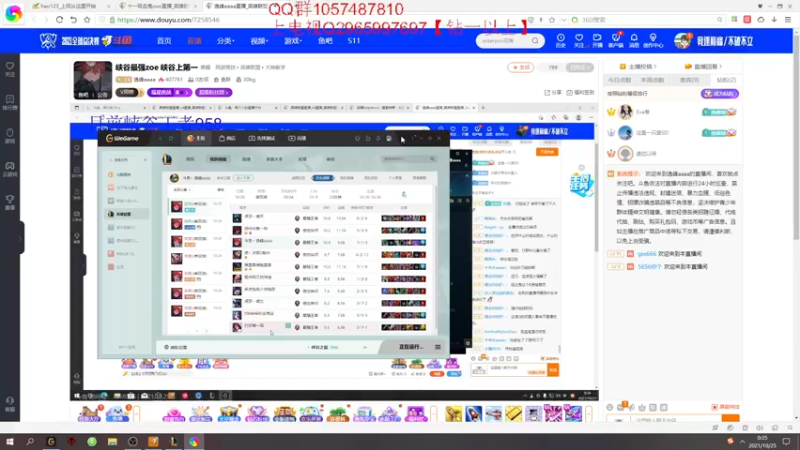Open the League client icon on the taskbar
This screenshot has height=450, width=800.
(173, 442)
